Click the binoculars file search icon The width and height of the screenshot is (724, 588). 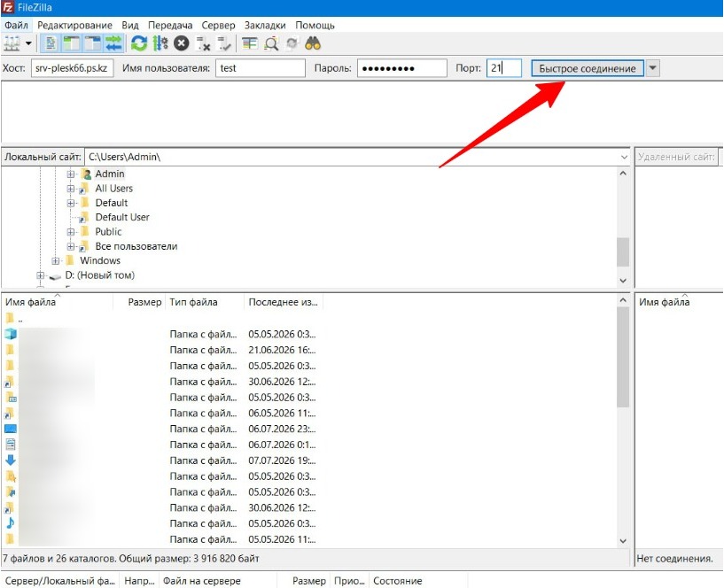(x=313, y=44)
